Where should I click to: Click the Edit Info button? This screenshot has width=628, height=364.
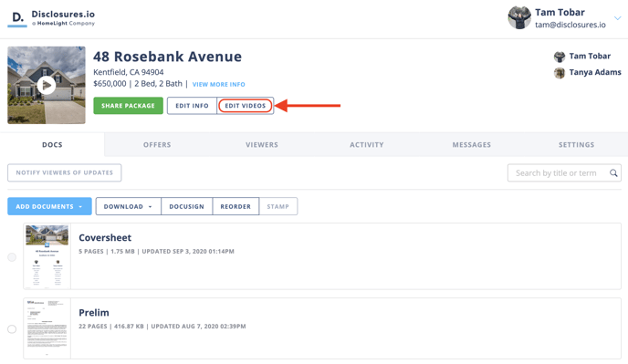tap(192, 106)
